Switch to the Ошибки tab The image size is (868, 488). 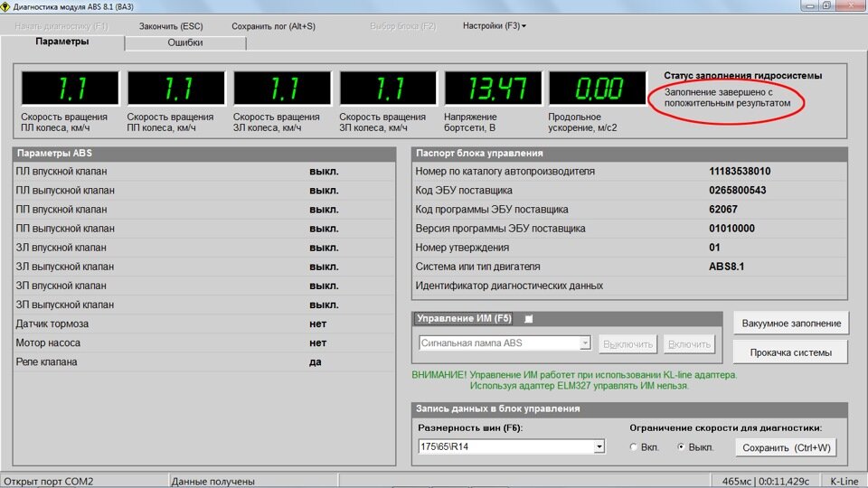pyautogui.click(x=184, y=42)
